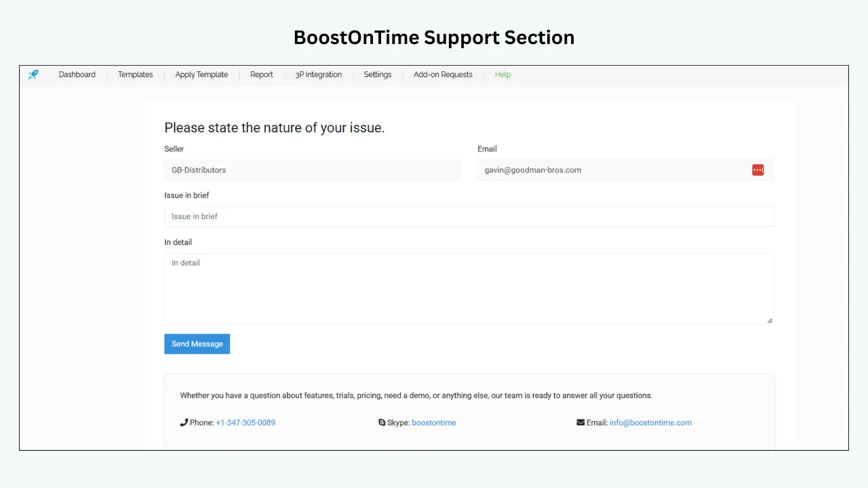Click the 'Seller' field label
The width and height of the screenshot is (868, 488).
coord(174,149)
